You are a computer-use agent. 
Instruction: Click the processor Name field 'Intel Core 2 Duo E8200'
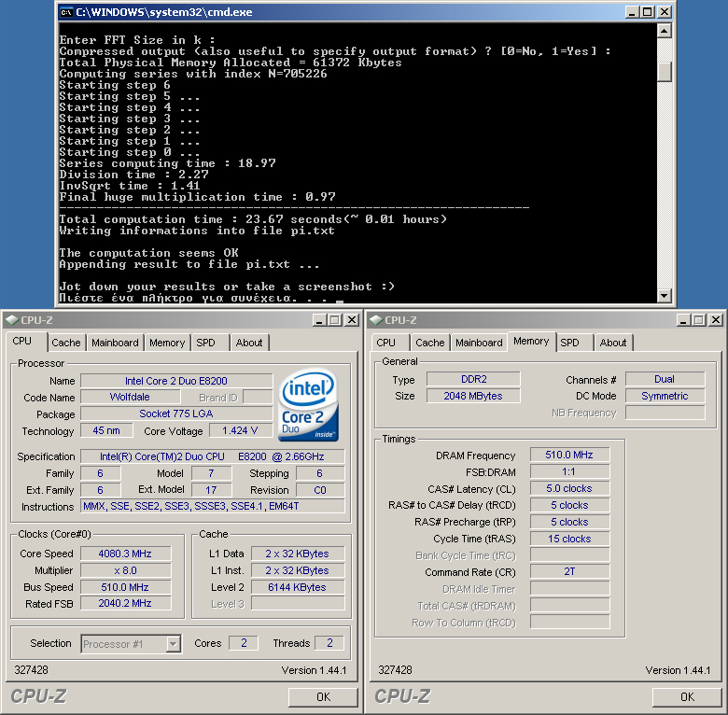[176, 381]
